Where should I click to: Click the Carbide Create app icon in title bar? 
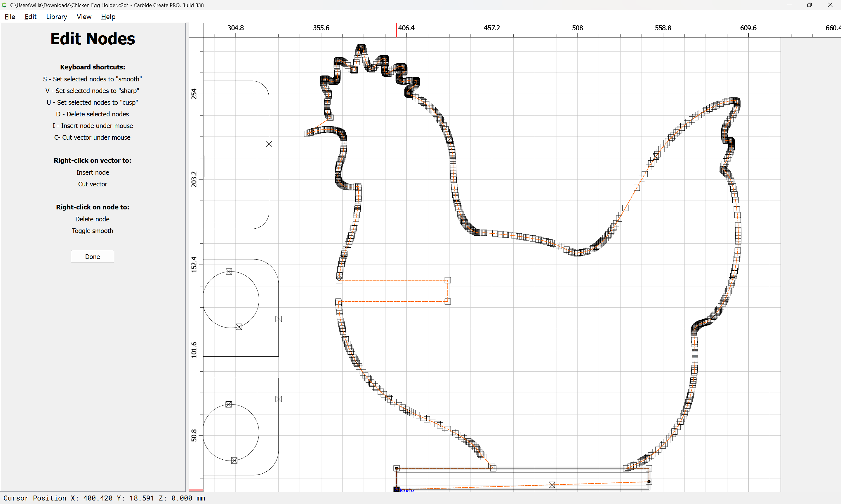4,5
